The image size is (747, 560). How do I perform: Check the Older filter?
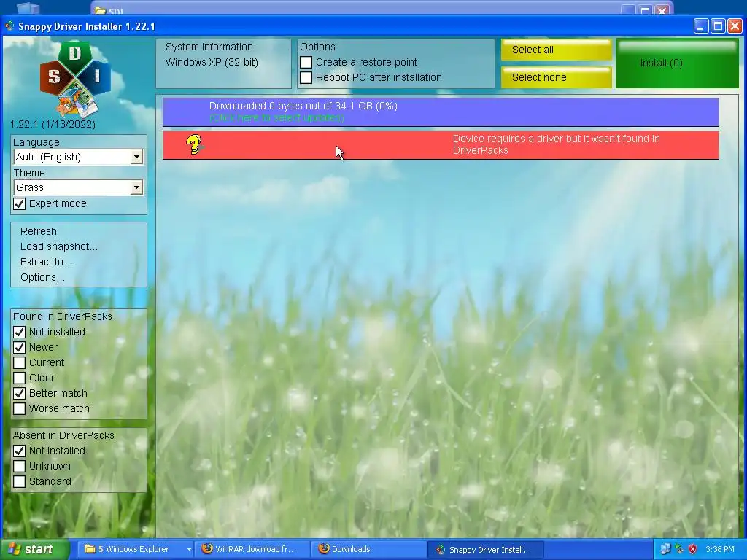click(19, 378)
